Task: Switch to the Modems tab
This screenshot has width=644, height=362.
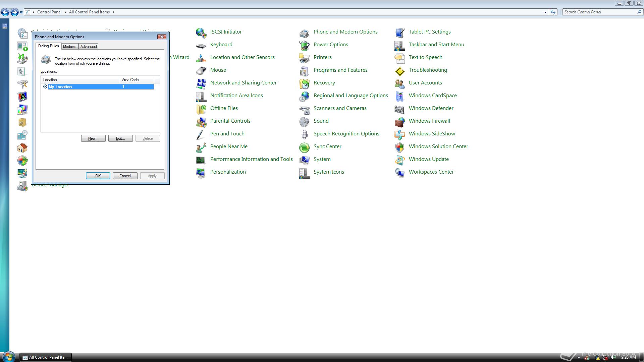Action: click(70, 47)
